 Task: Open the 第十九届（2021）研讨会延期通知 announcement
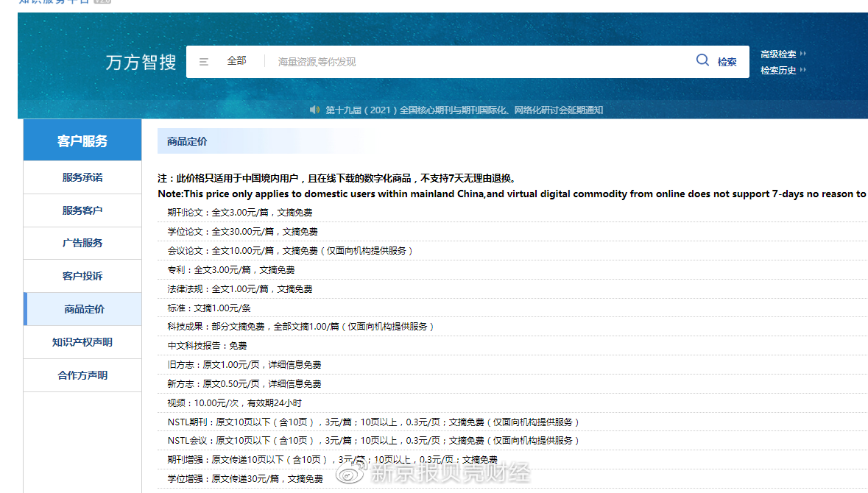464,110
